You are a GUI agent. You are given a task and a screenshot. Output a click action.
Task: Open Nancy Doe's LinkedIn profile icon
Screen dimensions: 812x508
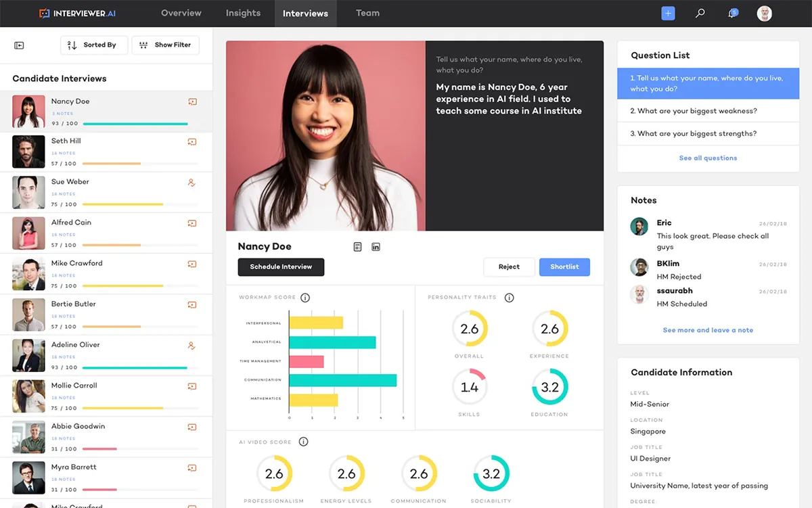(376, 247)
